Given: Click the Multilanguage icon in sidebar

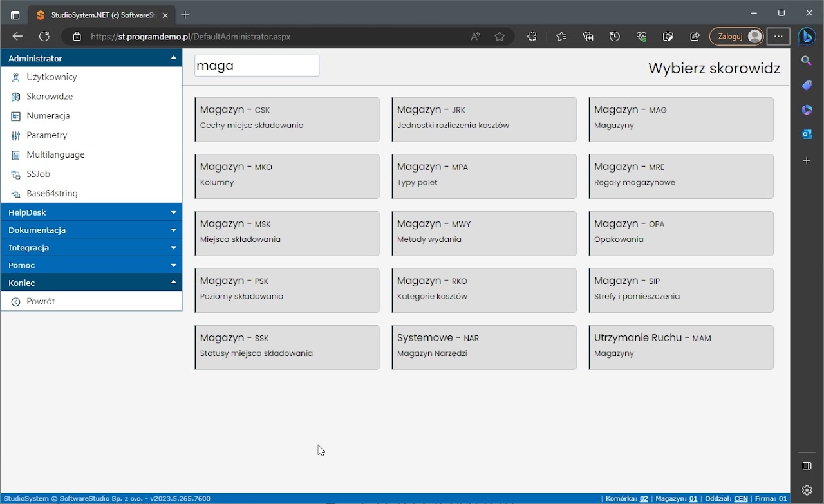Looking at the screenshot, I should click(16, 154).
